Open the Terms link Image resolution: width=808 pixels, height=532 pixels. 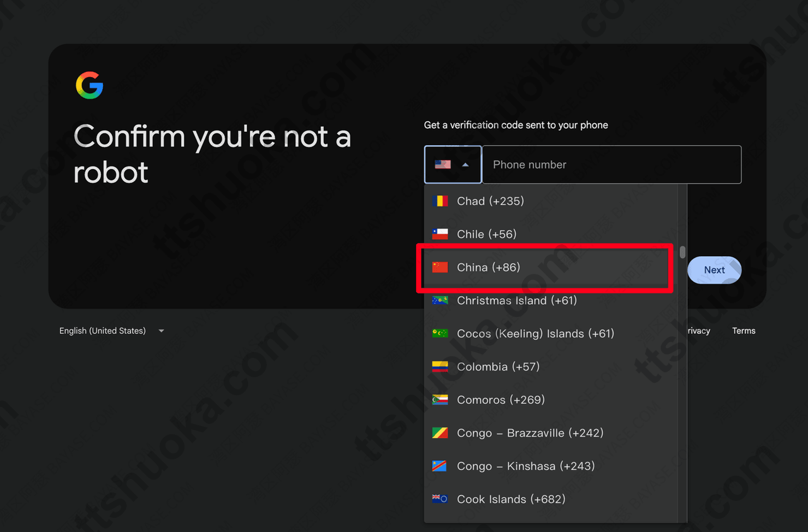click(x=744, y=331)
